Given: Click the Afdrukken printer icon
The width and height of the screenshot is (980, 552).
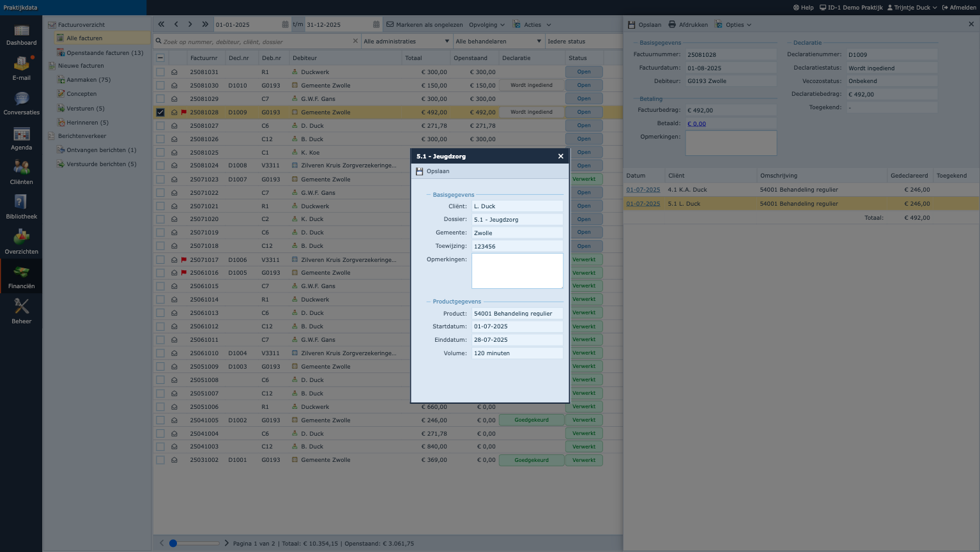Looking at the screenshot, I should [x=672, y=25].
